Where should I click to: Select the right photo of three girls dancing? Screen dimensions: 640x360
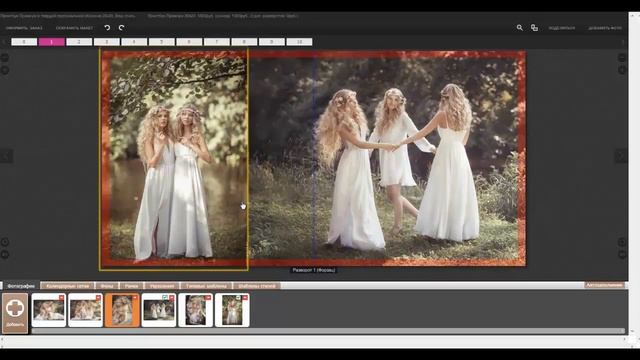click(x=387, y=158)
